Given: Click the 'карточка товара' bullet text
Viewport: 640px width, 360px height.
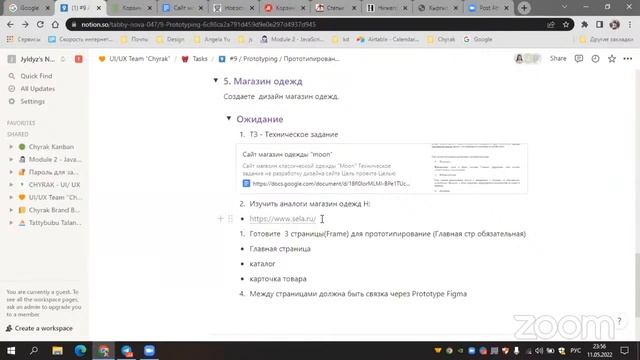Looking at the screenshot, I should 278,279.
